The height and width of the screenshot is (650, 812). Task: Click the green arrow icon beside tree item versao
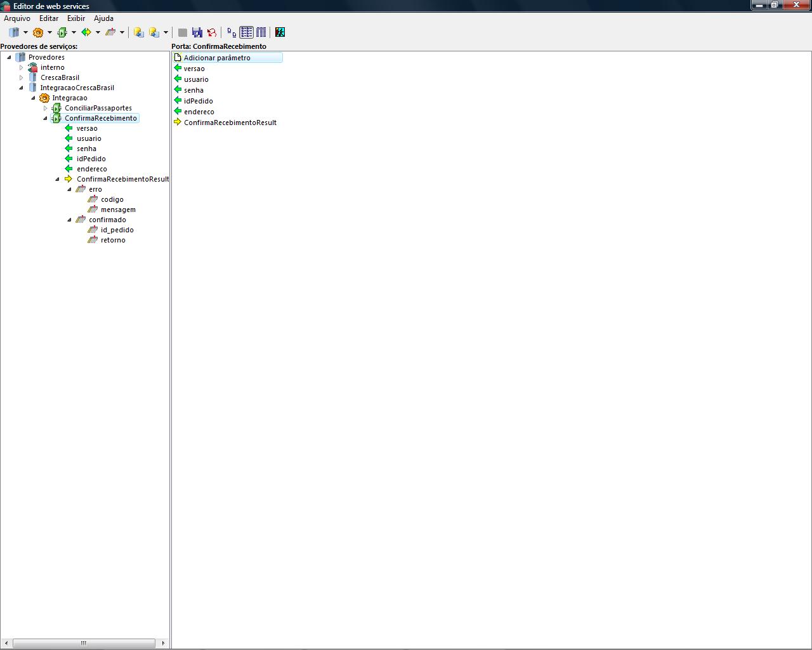69,128
